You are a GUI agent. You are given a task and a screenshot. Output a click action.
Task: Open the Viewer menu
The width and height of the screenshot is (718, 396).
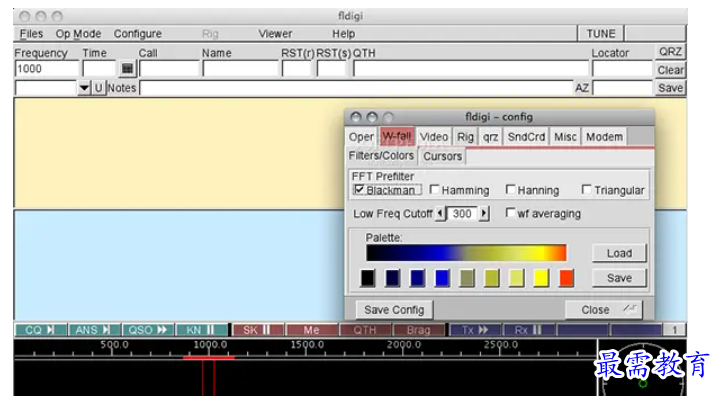(275, 34)
